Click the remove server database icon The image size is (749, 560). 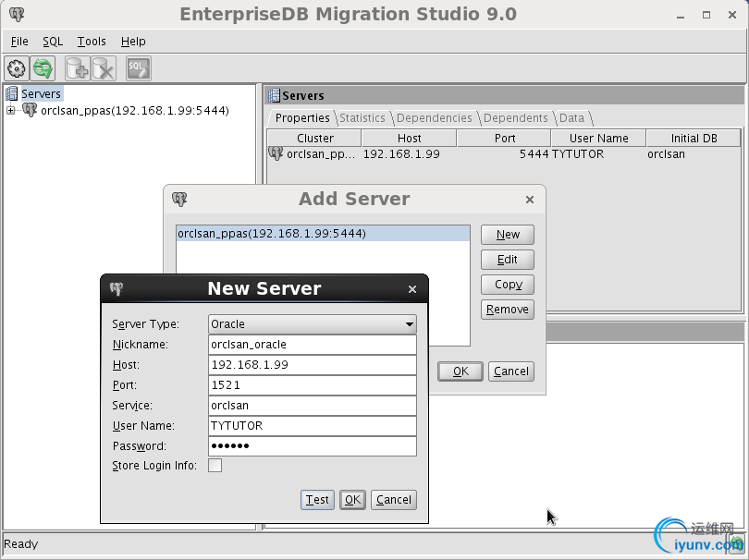104,68
